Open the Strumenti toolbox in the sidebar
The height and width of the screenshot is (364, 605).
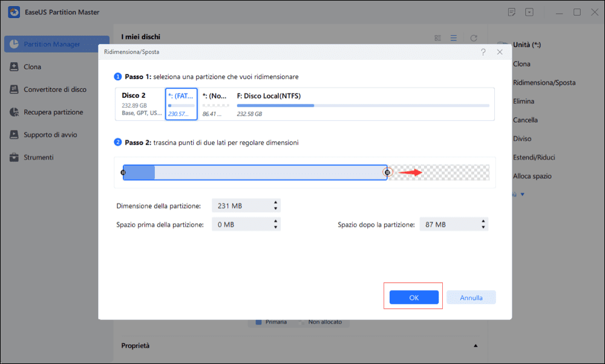[x=31, y=157]
